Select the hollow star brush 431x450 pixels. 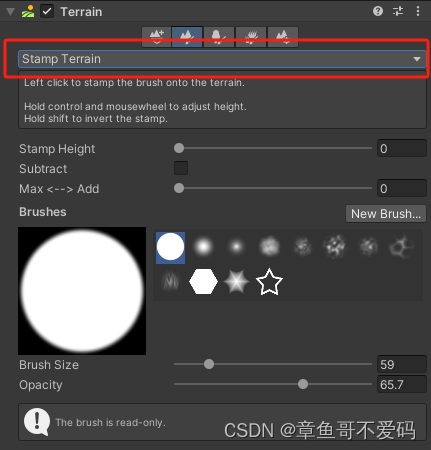tap(269, 282)
